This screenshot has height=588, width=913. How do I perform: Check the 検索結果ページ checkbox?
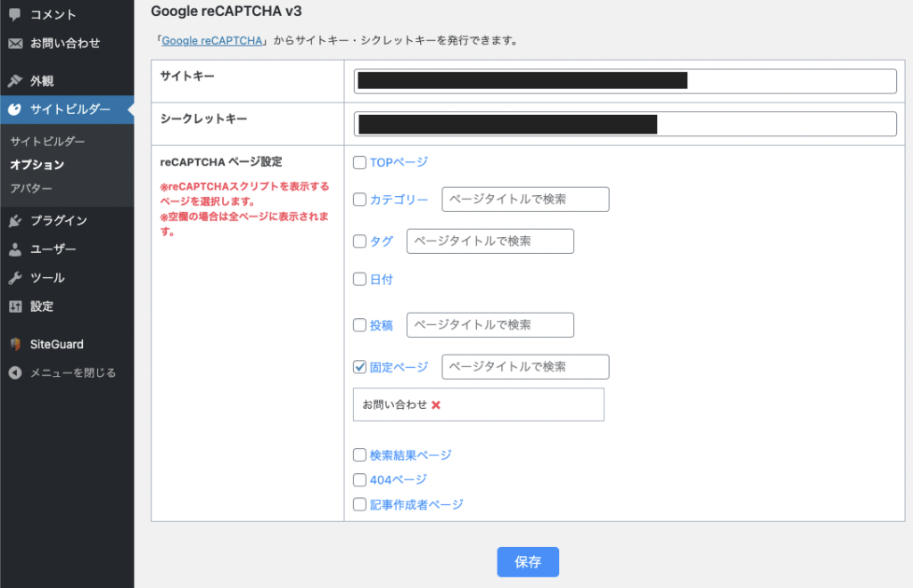360,455
